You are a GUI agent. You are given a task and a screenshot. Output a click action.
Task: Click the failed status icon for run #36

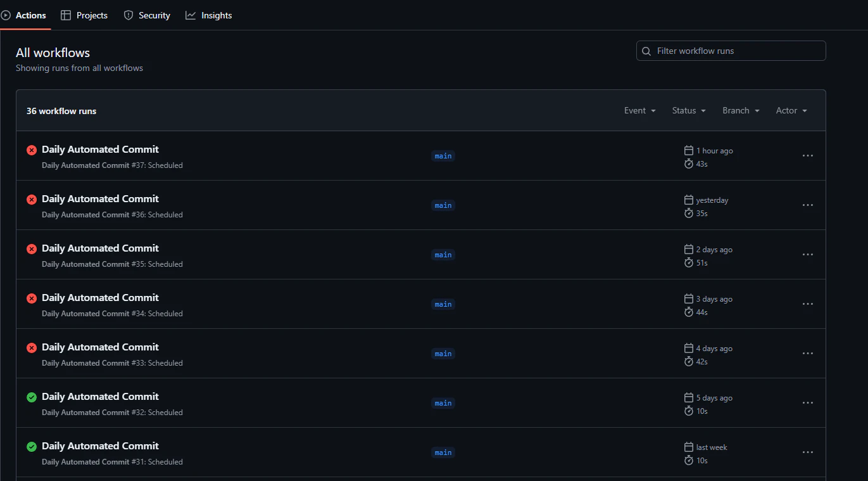tap(32, 200)
